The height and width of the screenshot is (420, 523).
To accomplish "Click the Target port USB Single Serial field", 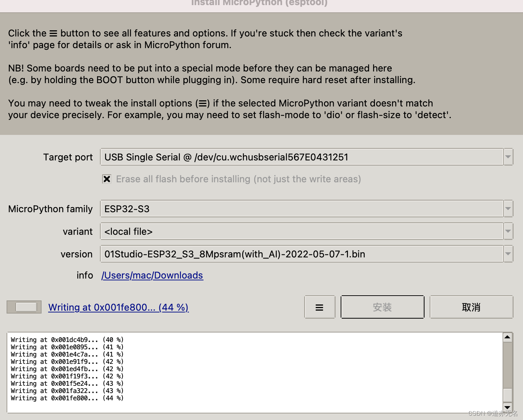I will (x=302, y=157).
